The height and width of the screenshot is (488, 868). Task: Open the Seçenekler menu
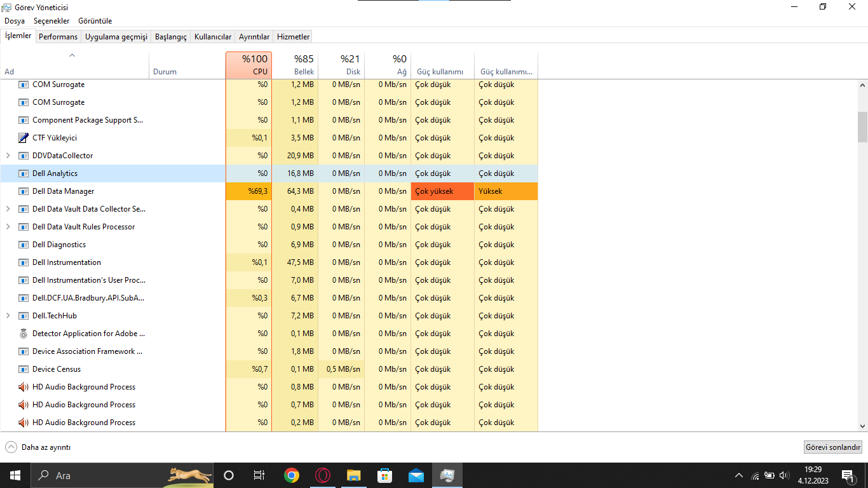pos(51,21)
